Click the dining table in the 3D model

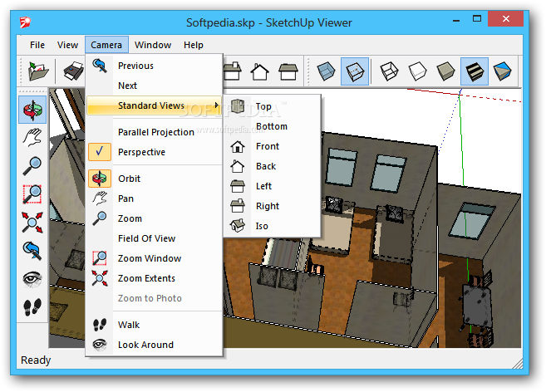point(477,306)
